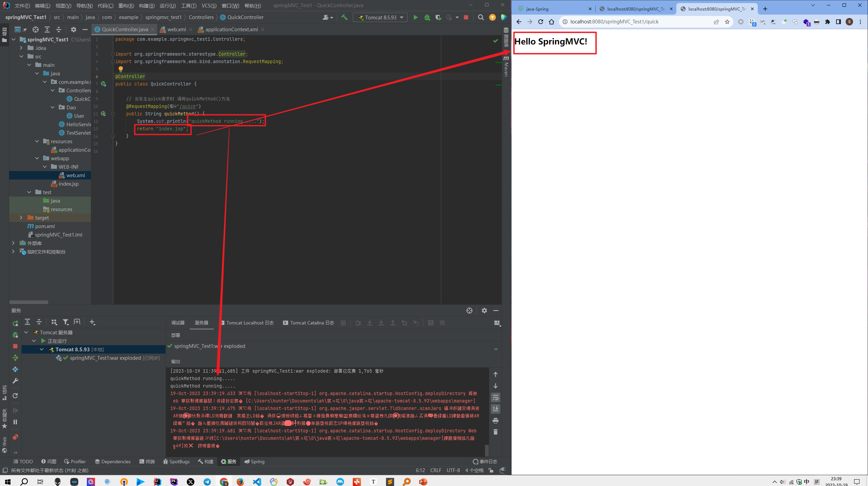Collapse the webapp folder
Screen dimensions: 868x486
tap(37, 158)
